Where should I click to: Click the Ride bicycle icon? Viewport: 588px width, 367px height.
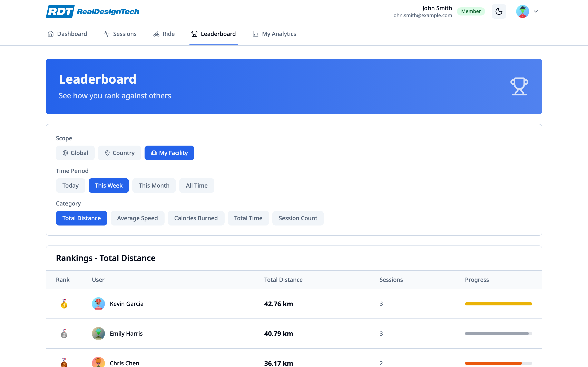(156, 34)
